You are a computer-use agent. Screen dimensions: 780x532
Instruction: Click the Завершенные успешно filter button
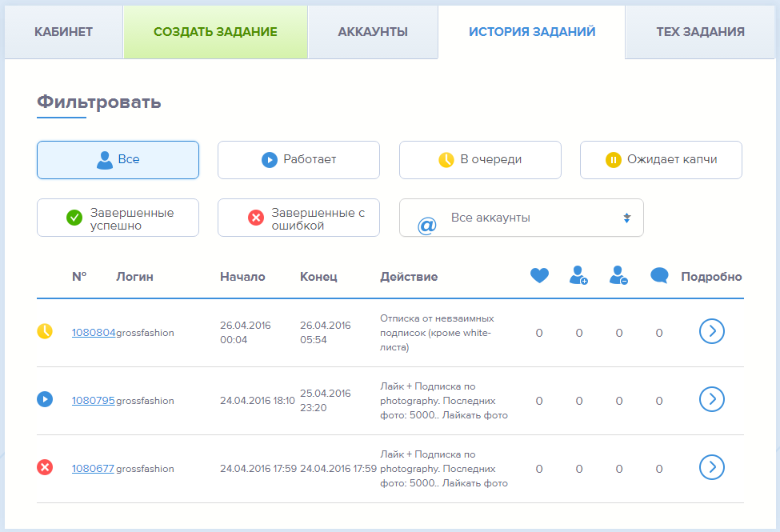(118, 217)
